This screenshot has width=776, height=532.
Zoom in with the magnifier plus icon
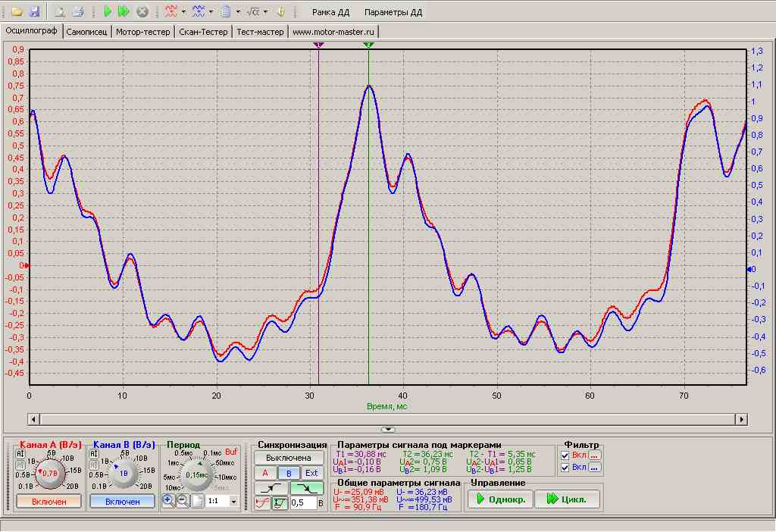coord(168,501)
